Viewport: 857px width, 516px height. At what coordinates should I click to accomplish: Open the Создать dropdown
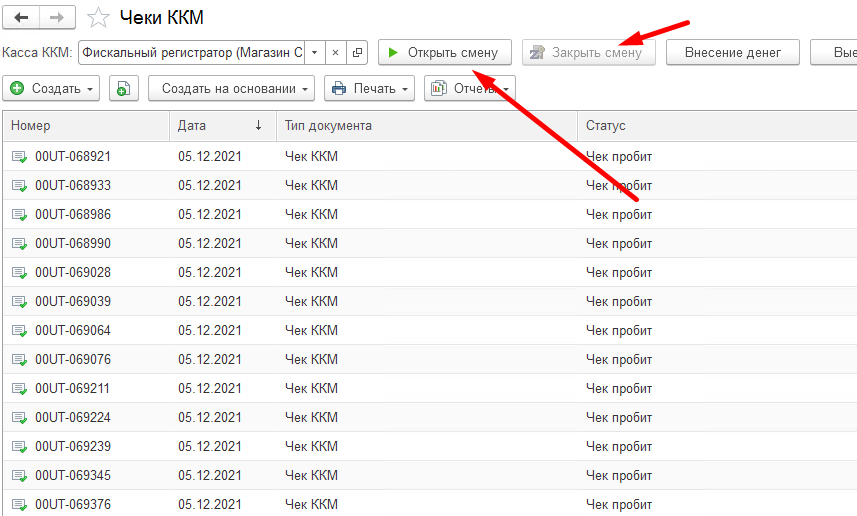coord(51,89)
